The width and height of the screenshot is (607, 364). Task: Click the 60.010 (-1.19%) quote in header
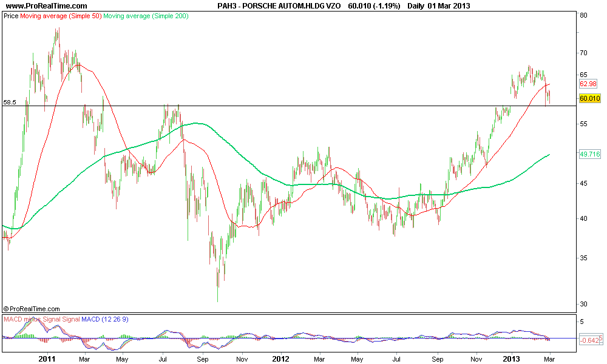coord(374,6)
